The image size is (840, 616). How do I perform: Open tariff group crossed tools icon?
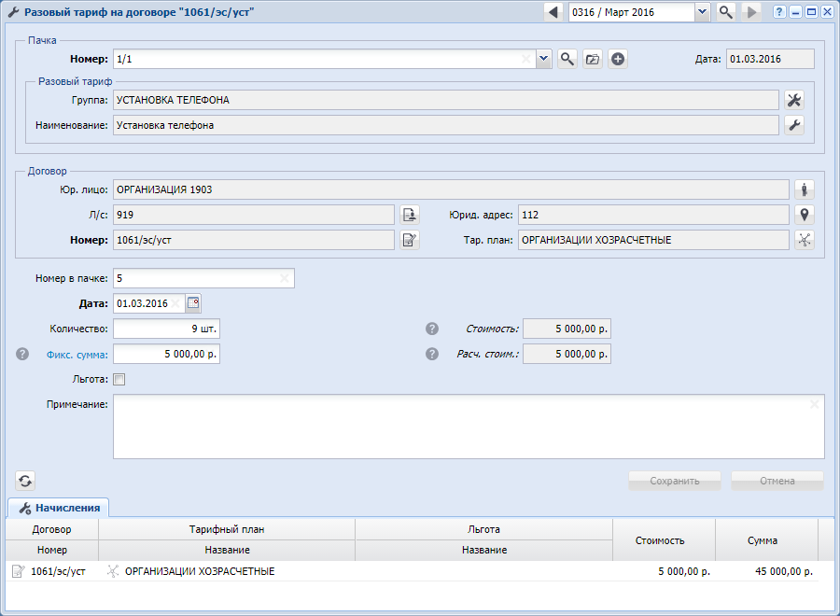point(794,100)
